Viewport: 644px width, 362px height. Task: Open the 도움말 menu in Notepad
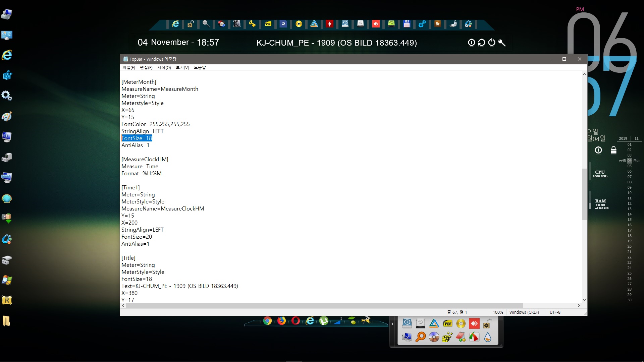point(200,68)
